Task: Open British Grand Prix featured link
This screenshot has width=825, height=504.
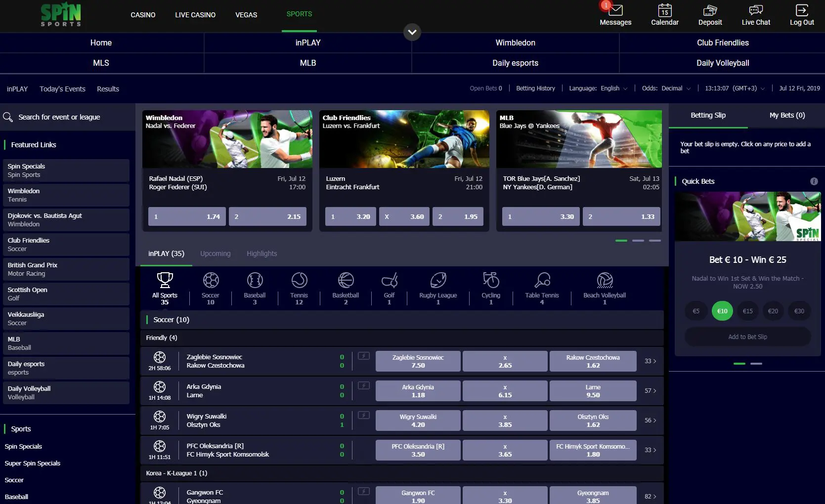Action: pyautogui.click(x=66, y=269)
